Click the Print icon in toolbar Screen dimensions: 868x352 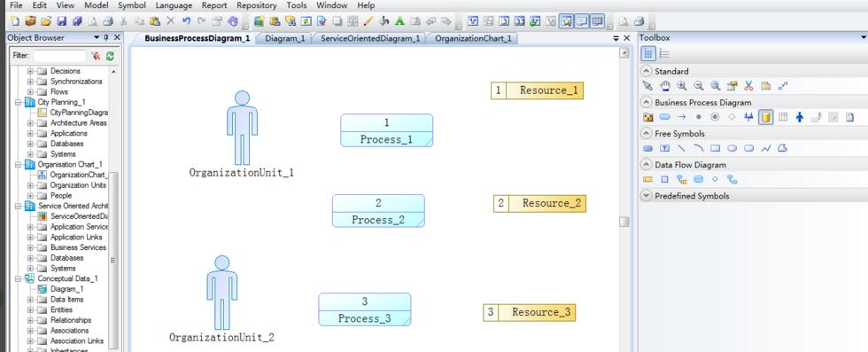coord(108,21)
